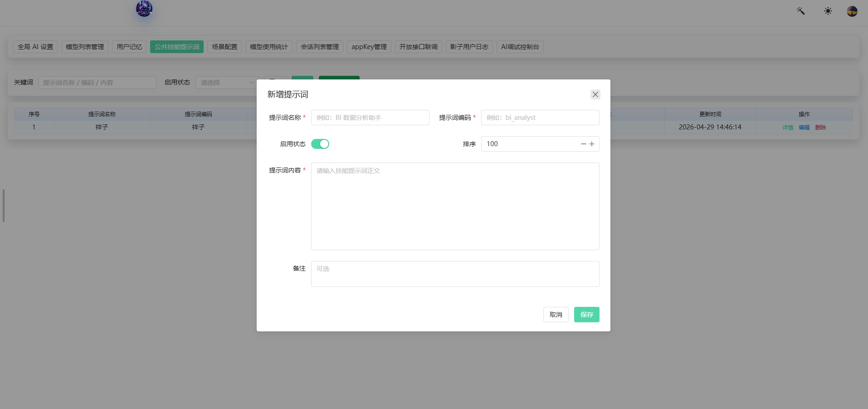This screenshot has width=868, height=409.
Task: Go to the 用户记忆 tab
Action: (x=129, y=47)
